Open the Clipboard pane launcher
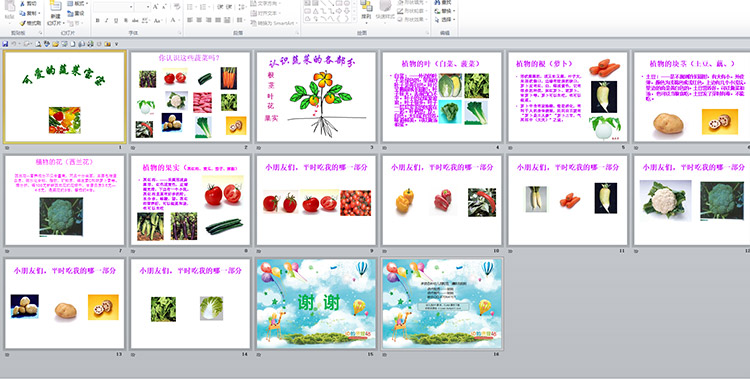Image resolution: width=750 pixels, height=379 pixels. point(41,33)
